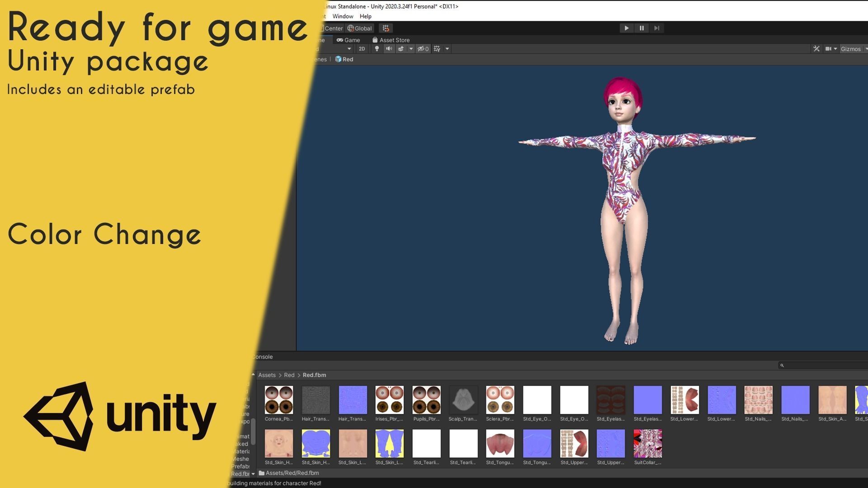Select Std_Nails diffuse texture

pos(758,404)
